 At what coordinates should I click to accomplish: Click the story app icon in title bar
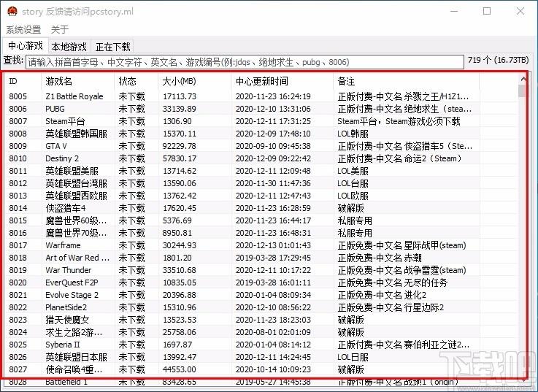[x=12, y=12]
